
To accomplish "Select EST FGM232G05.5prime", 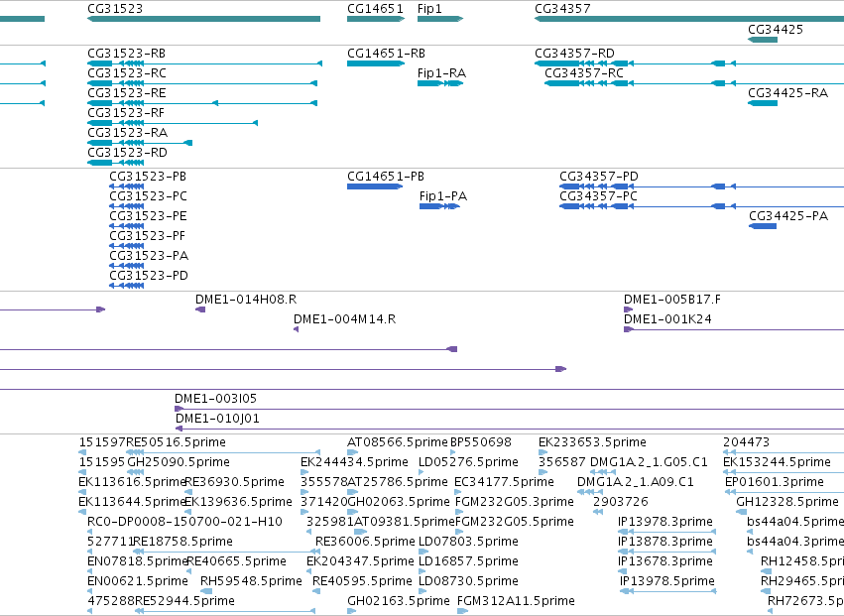I will (x=515, y=523).
